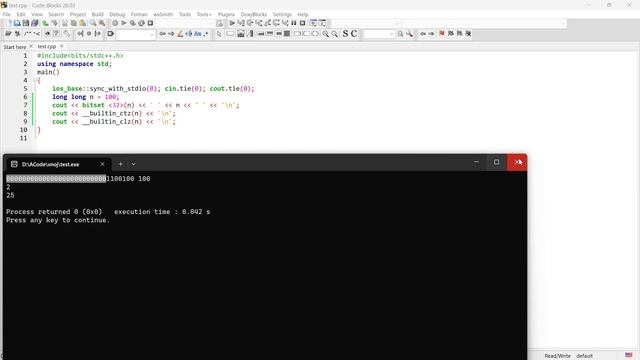Open the incremental search text dropdown
The width and height of the screenshot is (640, 360).
[152, 34]
